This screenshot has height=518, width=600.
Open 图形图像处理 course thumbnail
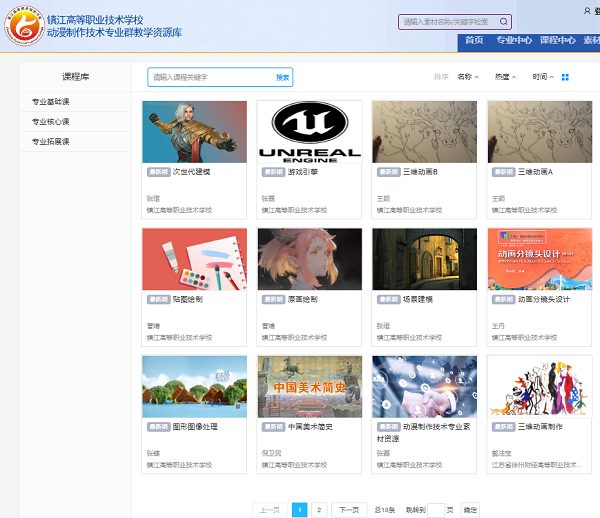point(194,387)
